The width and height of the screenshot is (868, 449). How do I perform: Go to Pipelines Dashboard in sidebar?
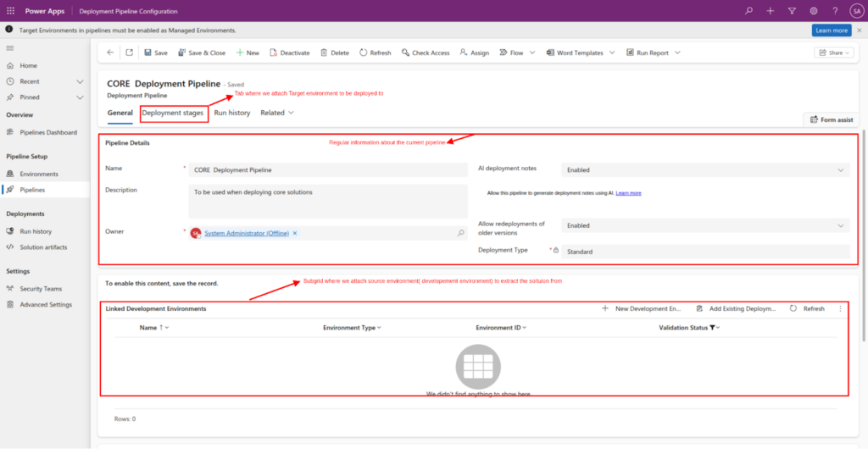pos(48,133)
